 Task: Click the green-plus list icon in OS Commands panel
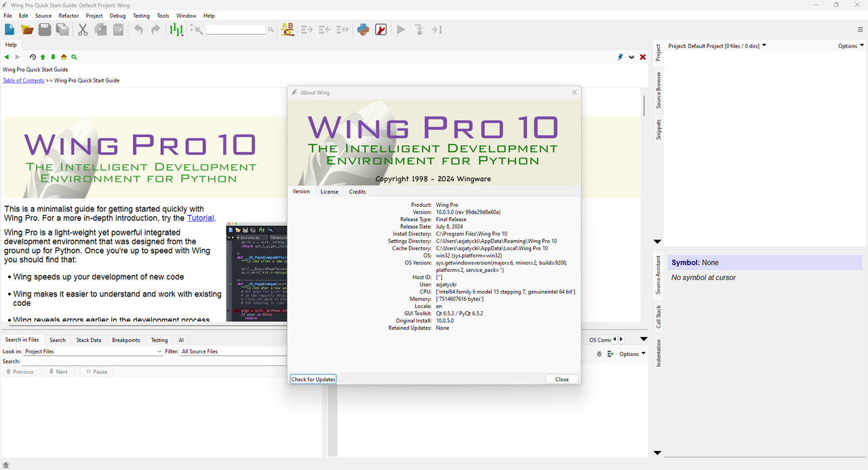click(x=610, y=354)
